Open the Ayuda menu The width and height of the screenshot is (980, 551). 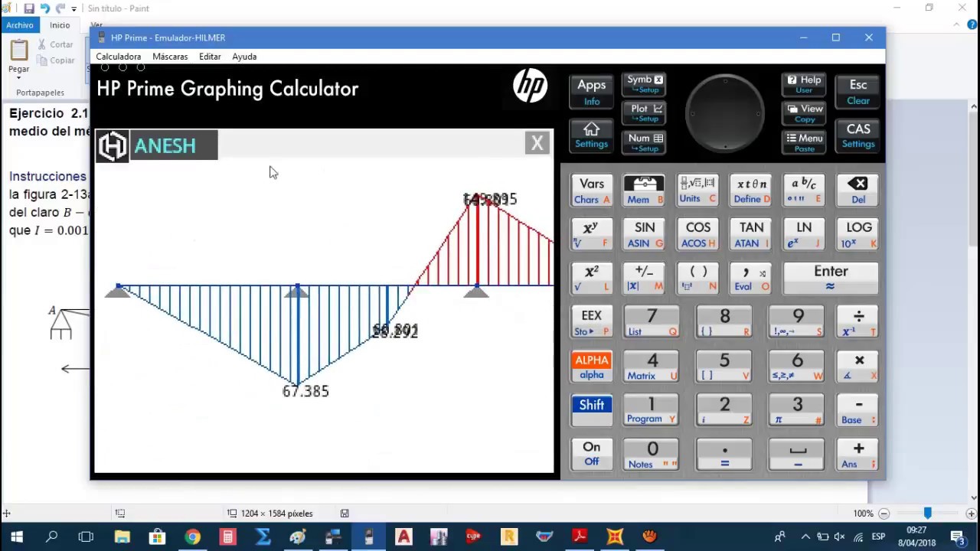[x=244, y=57]
